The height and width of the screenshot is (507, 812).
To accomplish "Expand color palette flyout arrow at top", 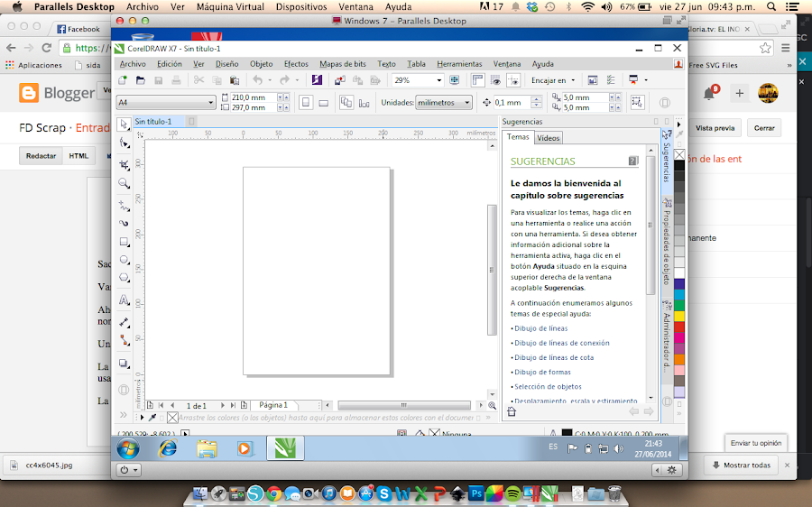I will click(x=678, y=124).
